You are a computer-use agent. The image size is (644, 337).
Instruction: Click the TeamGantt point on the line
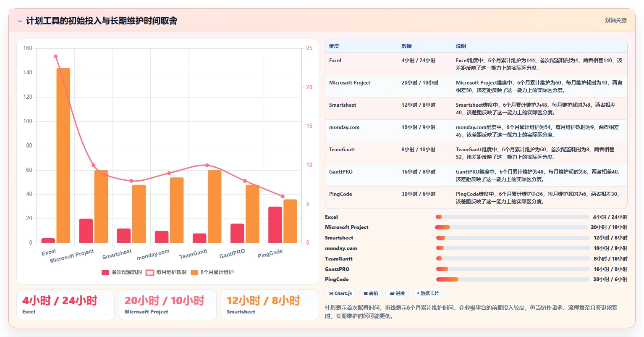(207, 165)
